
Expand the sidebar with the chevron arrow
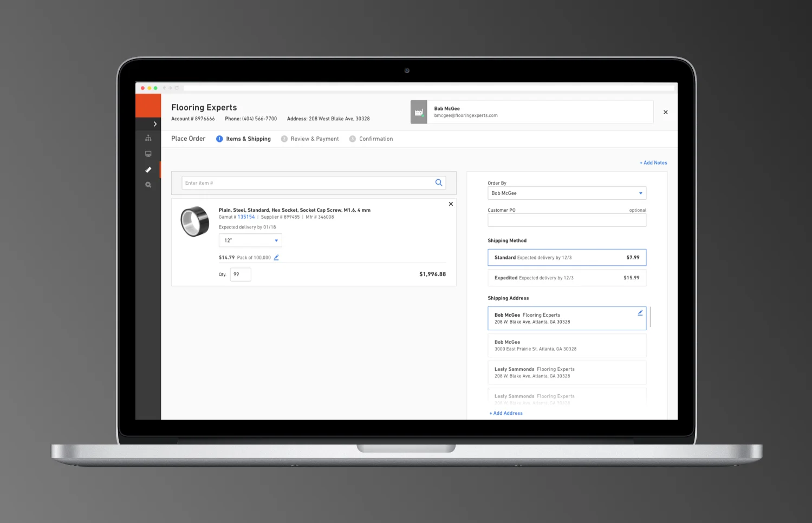(x=155, y=124)
